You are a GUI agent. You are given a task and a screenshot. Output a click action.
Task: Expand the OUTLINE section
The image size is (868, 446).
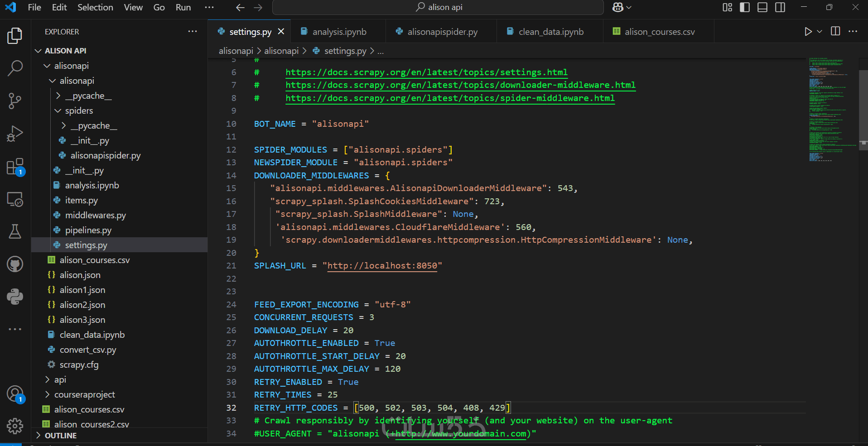click(x=60, y=436)
